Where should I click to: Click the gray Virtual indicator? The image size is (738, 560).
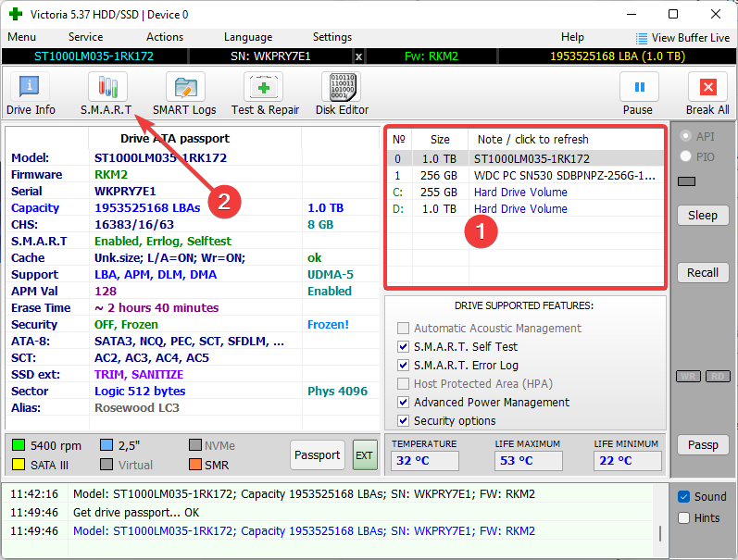coord(106,465)
